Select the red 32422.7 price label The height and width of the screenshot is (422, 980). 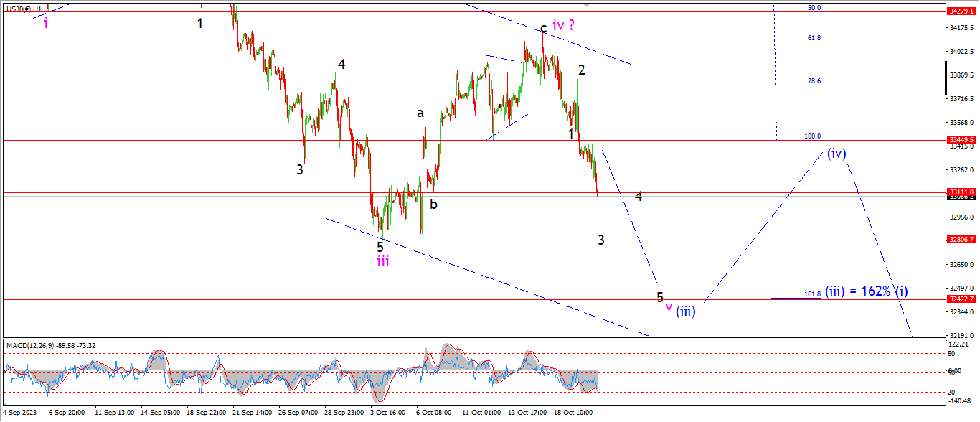coord(961,299)
